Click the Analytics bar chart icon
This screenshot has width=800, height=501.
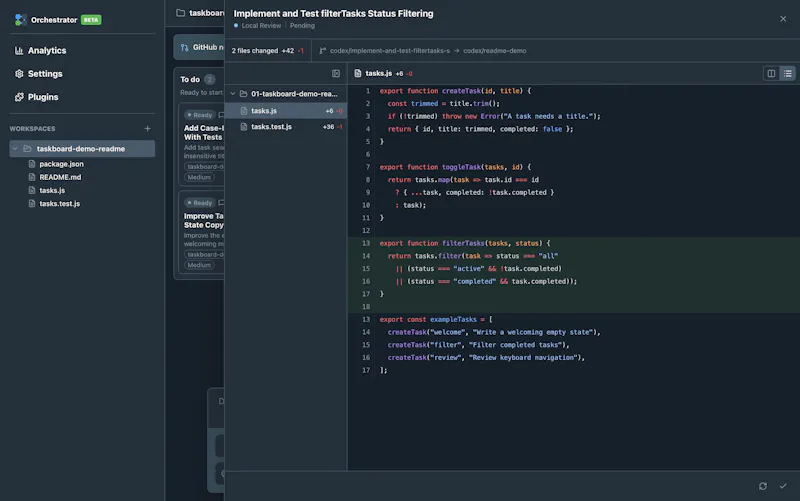click(19, 51)
